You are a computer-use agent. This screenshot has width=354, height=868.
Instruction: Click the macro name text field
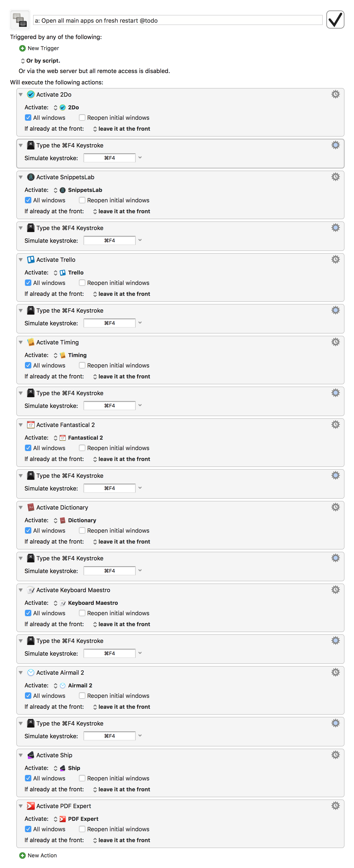coord(178,20)
